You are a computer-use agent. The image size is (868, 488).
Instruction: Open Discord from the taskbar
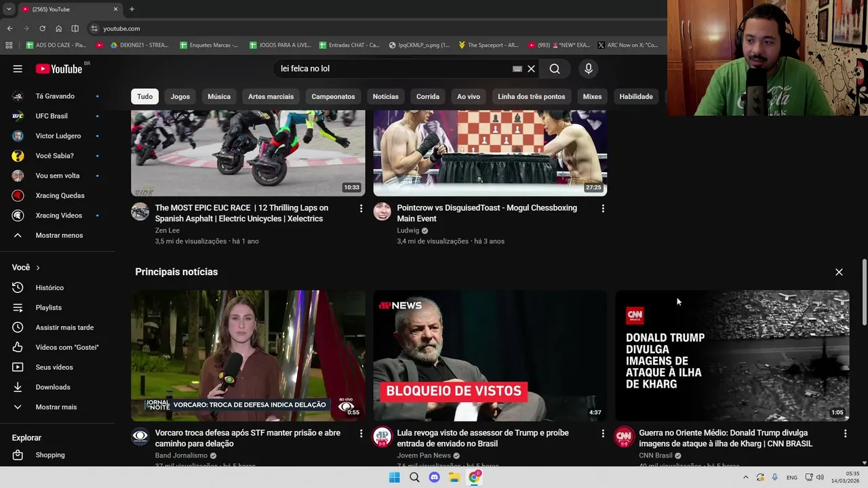coord(434,477)
